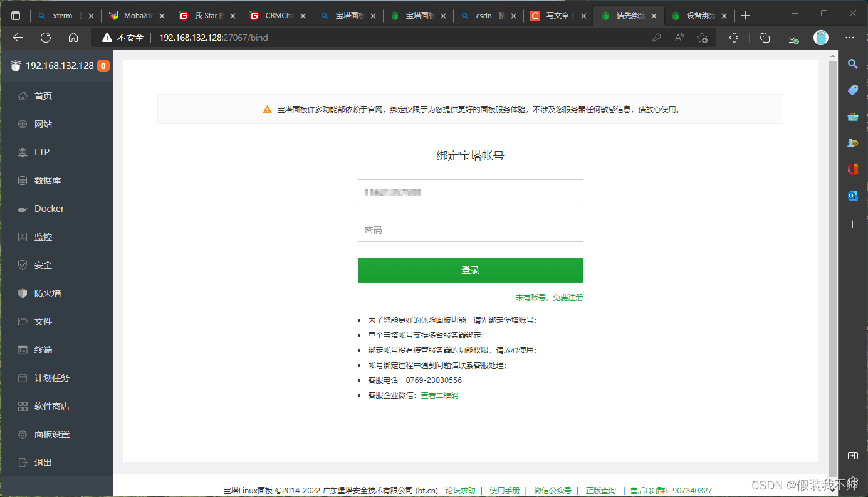Switch to the xterm browser tab
Screen dimensions: 868x497
[x=66, y=16]
